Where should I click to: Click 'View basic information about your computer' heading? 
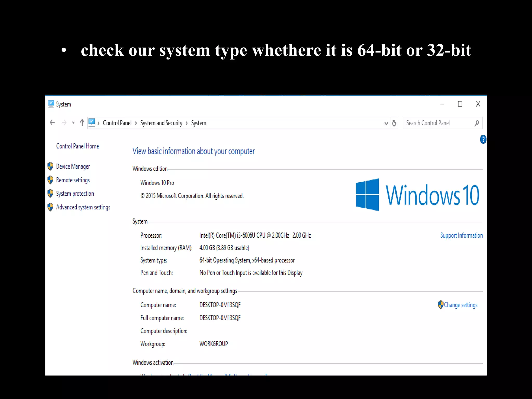pos(194,151)
